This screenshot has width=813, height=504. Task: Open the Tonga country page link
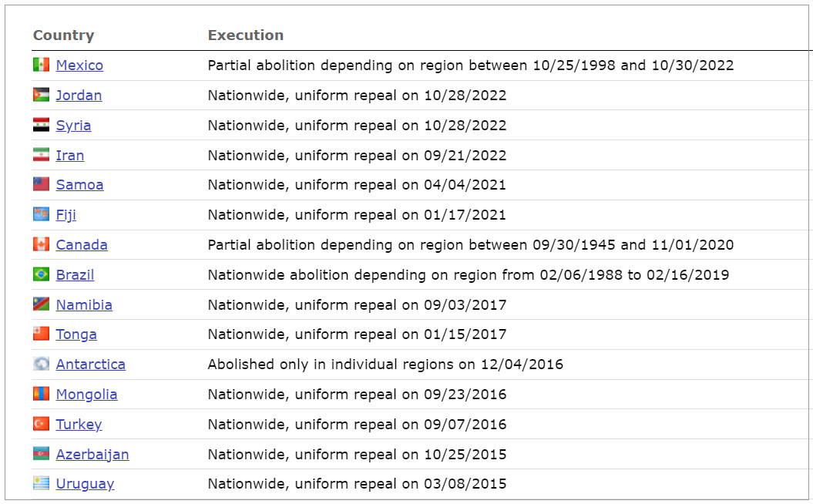(76, 334)
